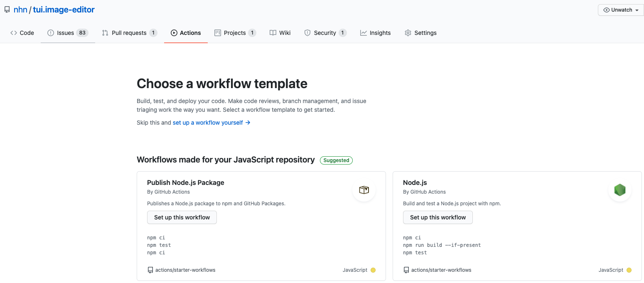
Task: Set up the Publish Node.js Package workflow
Action: point(182,217)
